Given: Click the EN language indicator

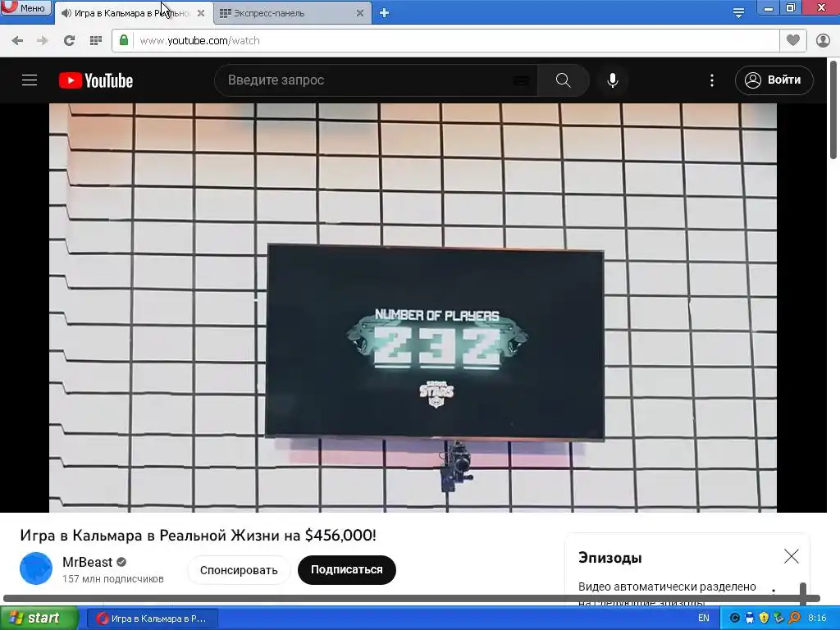Looking at the screenshot, I should tap(703, 619).
